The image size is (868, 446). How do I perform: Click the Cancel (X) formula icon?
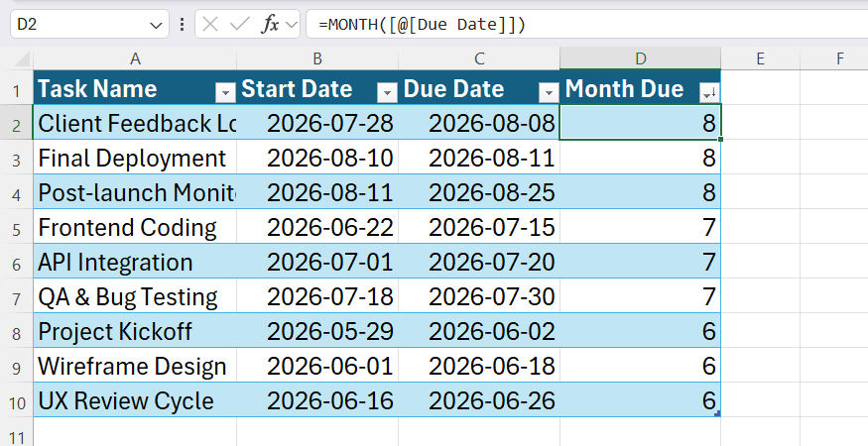[x=210, y=25]
